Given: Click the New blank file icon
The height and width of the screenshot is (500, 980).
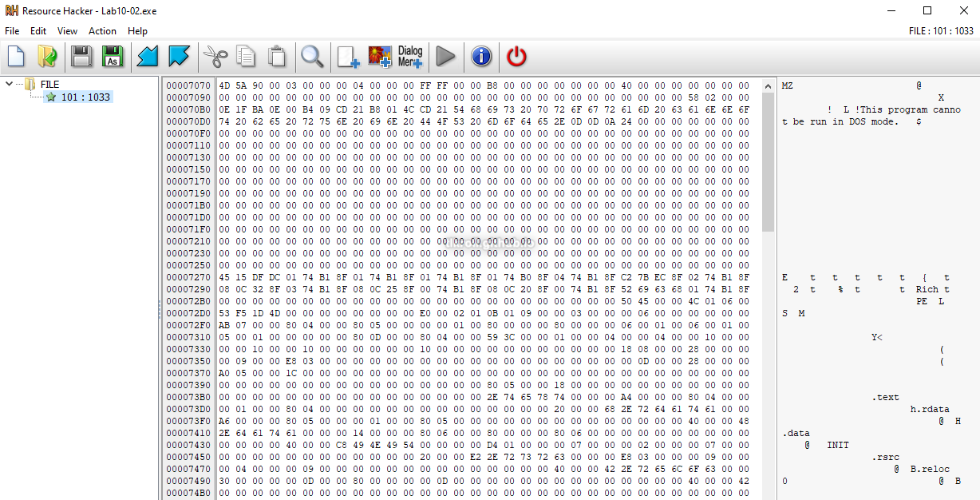Looking at the screenshot, I should [x=16, y=56].
